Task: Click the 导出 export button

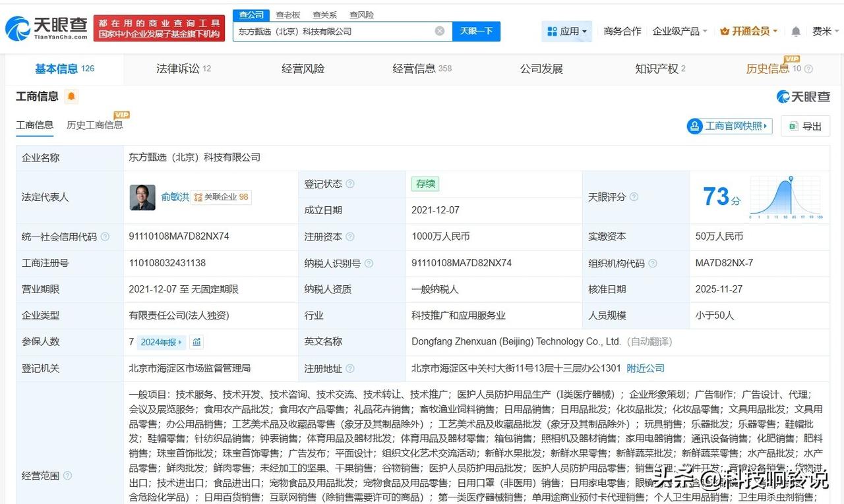Action: pyautogui.click(x=805, y=126)
